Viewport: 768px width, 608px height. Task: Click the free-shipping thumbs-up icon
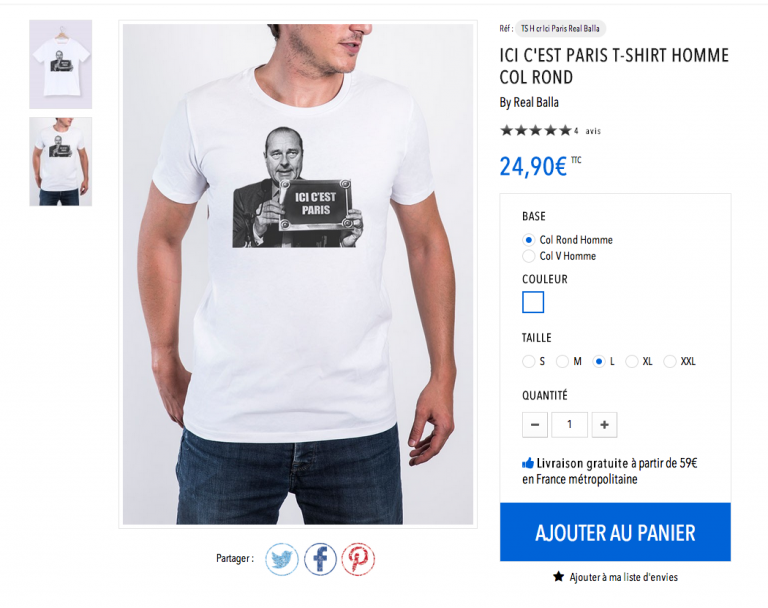click(x=528, y=463)
